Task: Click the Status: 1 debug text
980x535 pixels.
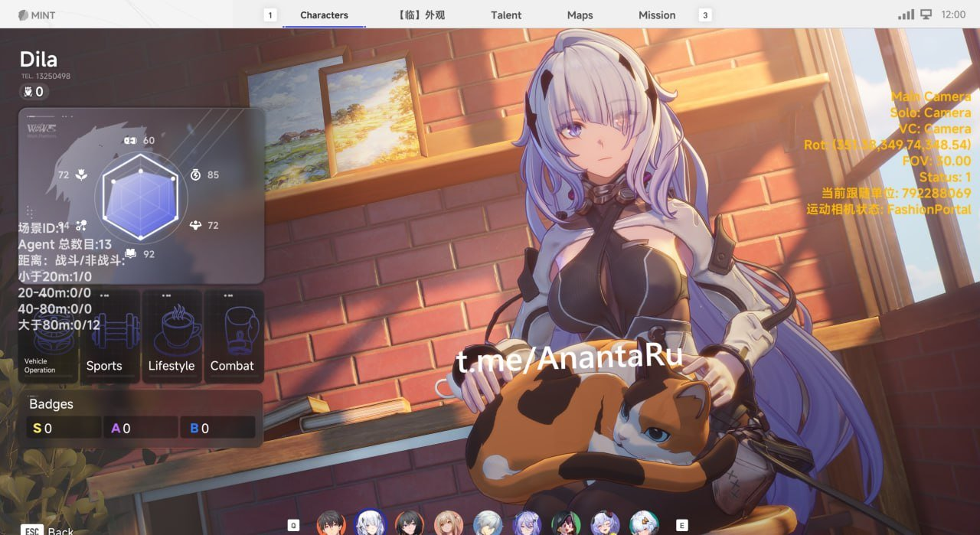Action: pyautogui.click(x=945, y=177)
